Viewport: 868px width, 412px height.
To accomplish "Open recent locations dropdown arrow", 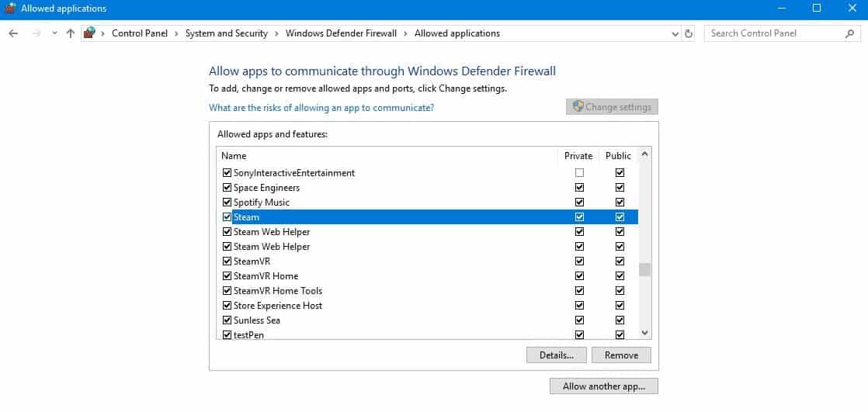I will pyautogui.click(x=54, y=33).
